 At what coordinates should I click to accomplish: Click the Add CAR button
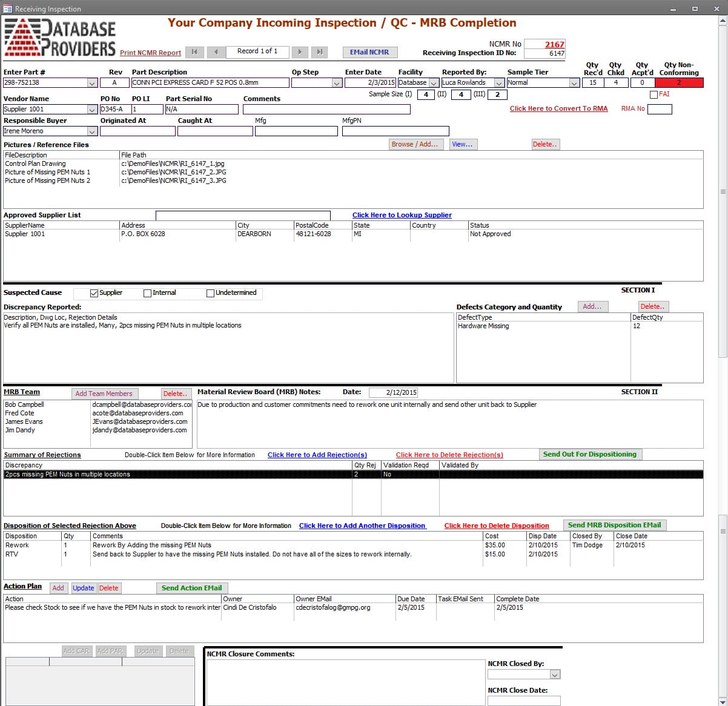(76, 651)
